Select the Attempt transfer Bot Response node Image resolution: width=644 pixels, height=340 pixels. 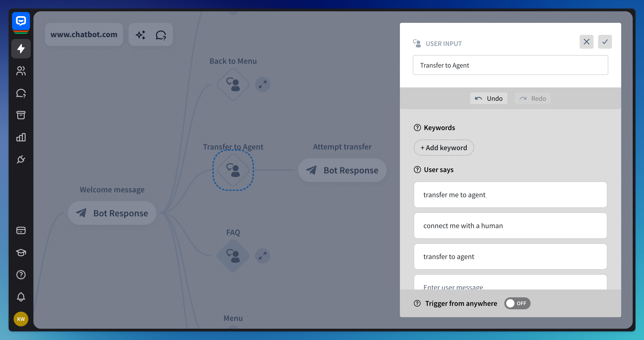tap(342, 170)
